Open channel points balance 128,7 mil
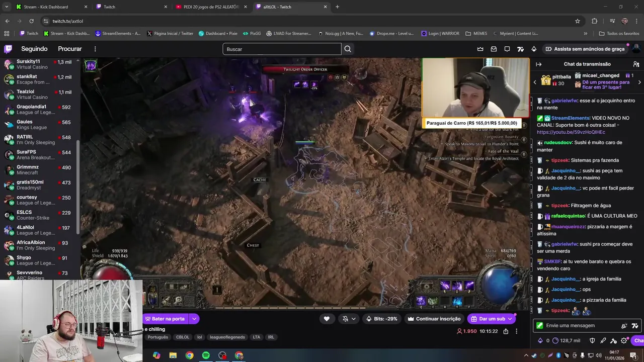Viewport: 644px width, 362px height. (566, 340)
